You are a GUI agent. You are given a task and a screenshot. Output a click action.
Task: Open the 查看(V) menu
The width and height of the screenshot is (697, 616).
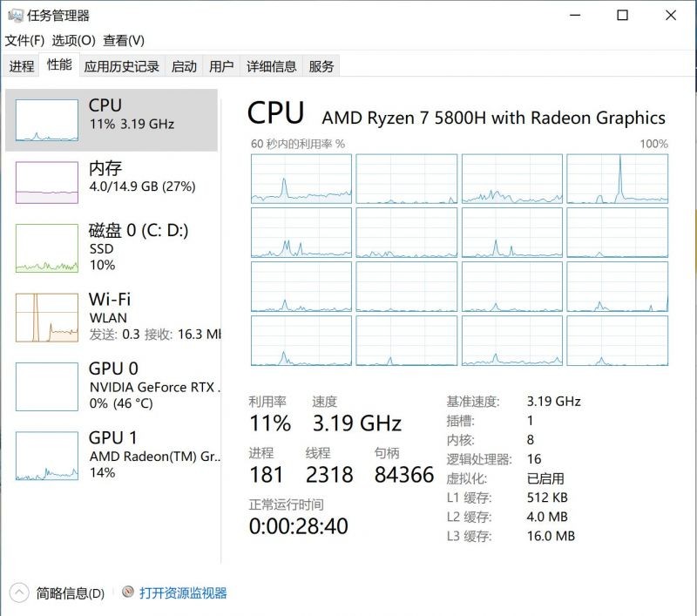click(124, 40)
